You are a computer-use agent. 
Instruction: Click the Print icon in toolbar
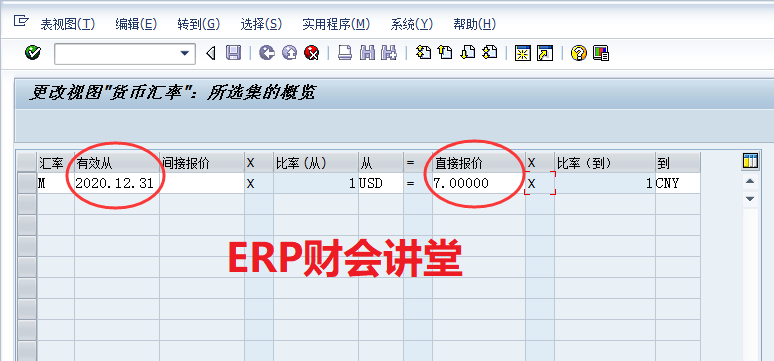345,52
